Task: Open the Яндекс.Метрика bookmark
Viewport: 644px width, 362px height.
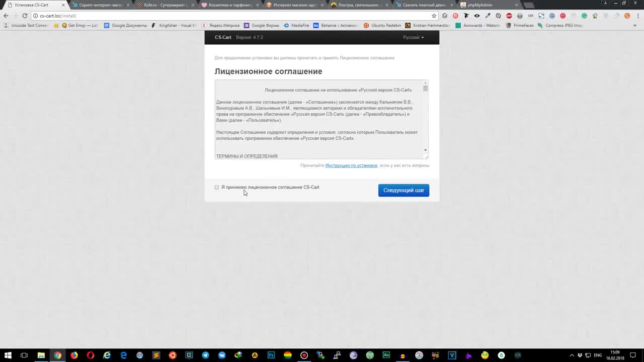Action: [220, 25]
